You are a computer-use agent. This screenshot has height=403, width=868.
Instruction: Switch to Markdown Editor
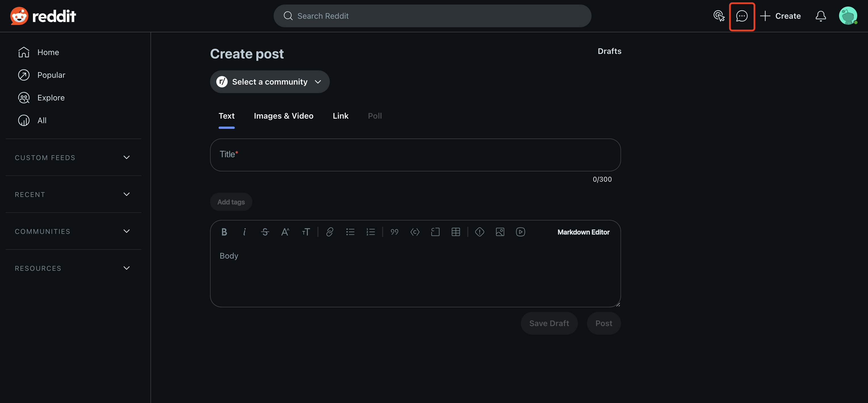583,232
